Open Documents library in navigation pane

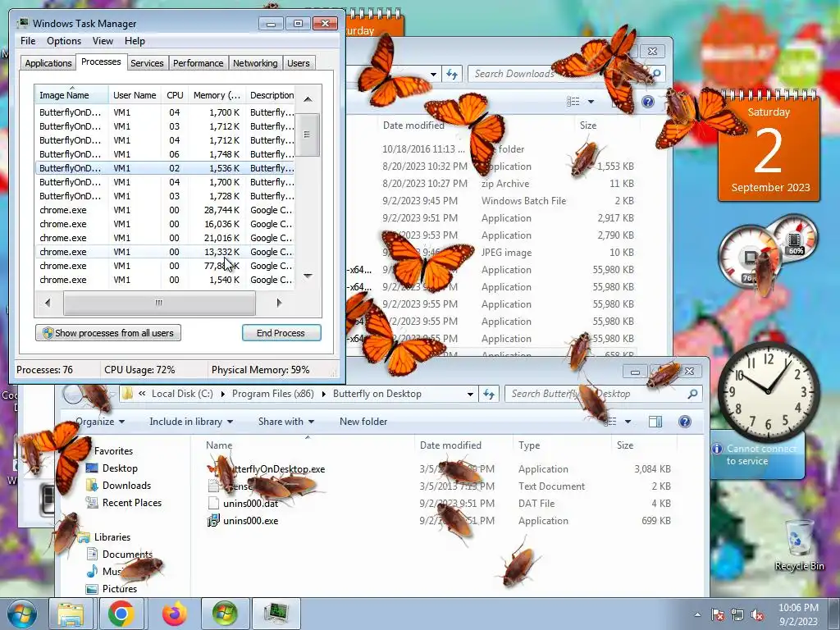127,555
